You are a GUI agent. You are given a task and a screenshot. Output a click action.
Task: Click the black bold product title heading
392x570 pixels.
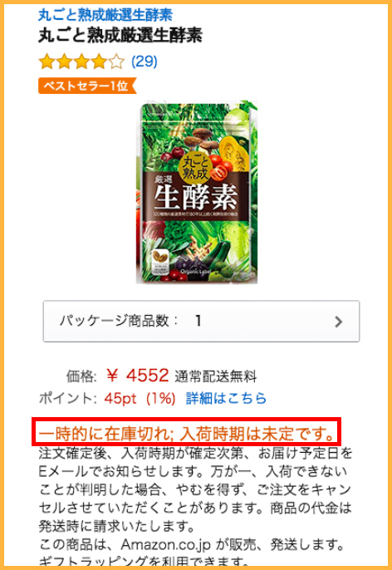[120, 36]
